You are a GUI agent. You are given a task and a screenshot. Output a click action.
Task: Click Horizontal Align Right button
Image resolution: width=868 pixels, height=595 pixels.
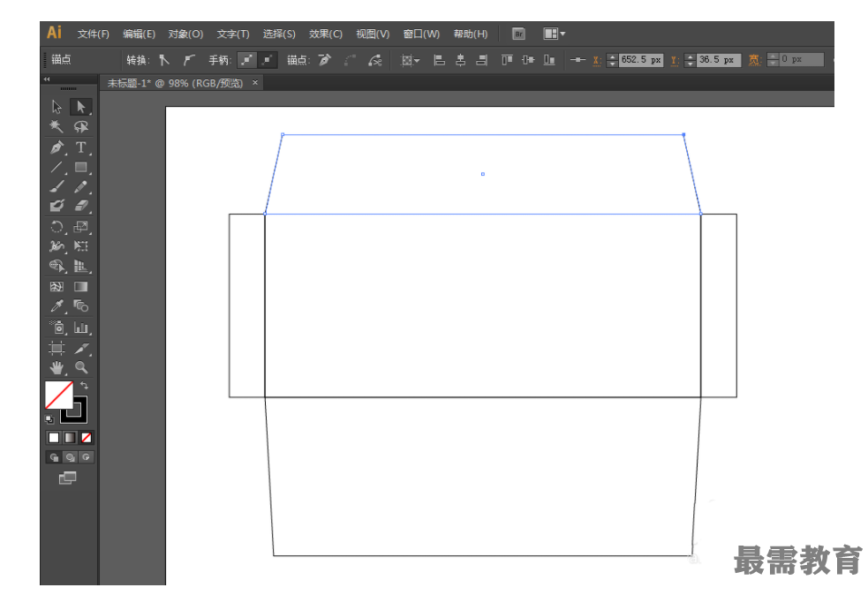(482, 60)
